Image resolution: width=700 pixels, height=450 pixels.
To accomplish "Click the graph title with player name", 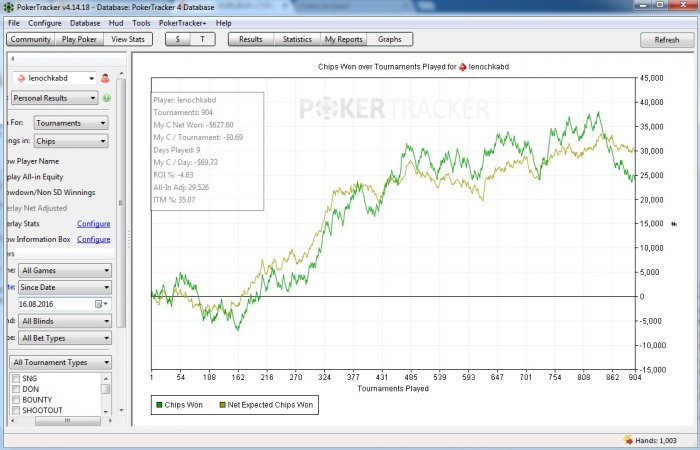I will tap(413, 67).
